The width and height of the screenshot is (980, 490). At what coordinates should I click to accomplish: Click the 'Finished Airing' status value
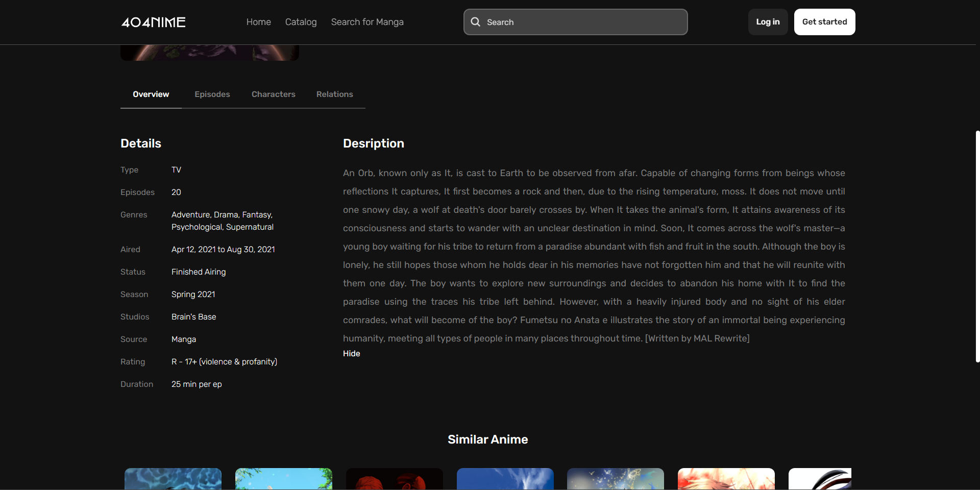pos(199,272)
